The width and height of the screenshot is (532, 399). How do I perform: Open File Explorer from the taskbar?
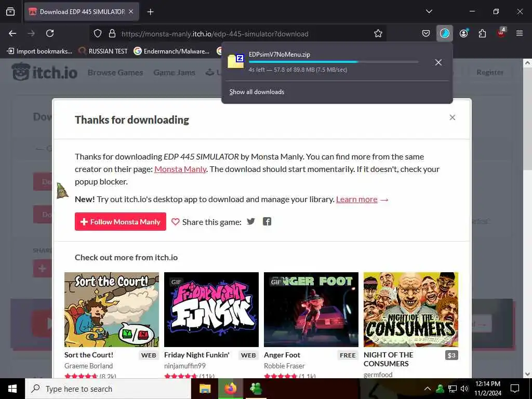click(205, 389)
